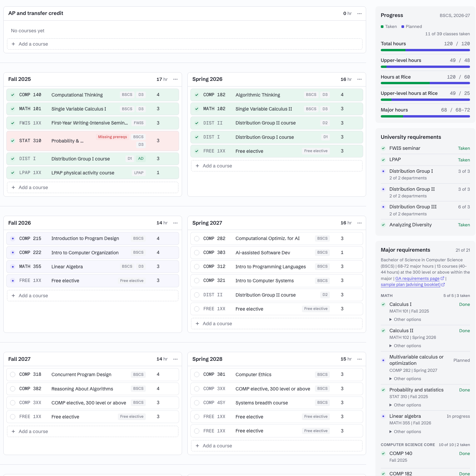Image resolution: width=476 pixels, height=476 pixels.
Task: Toggle status of COMP 215 Introduction to Program Design
Action: pos(13,239)
